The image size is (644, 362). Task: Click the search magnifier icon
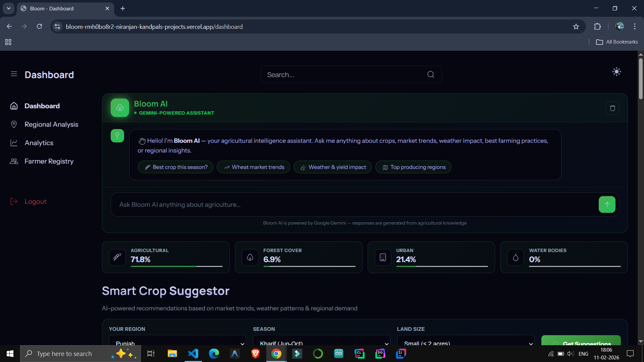point(431,74)
